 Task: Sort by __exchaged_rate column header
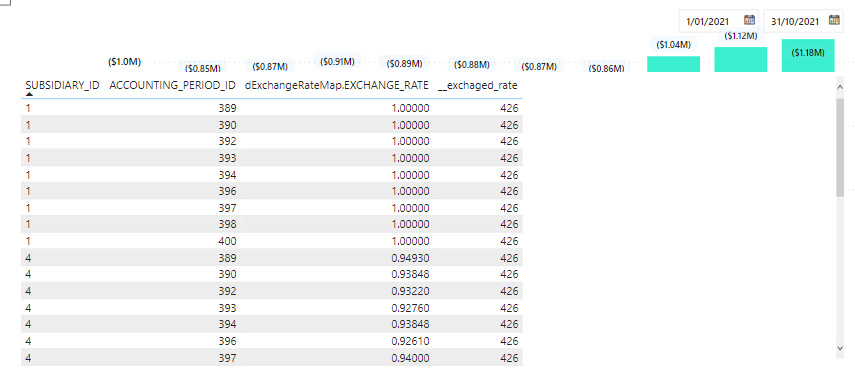click(477, 85)
